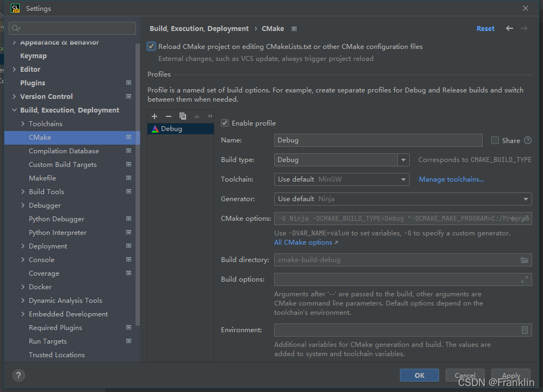Screen dimensions: 543x392
Task: Navigate back with the left arrow
Action: tap(509, 28)
